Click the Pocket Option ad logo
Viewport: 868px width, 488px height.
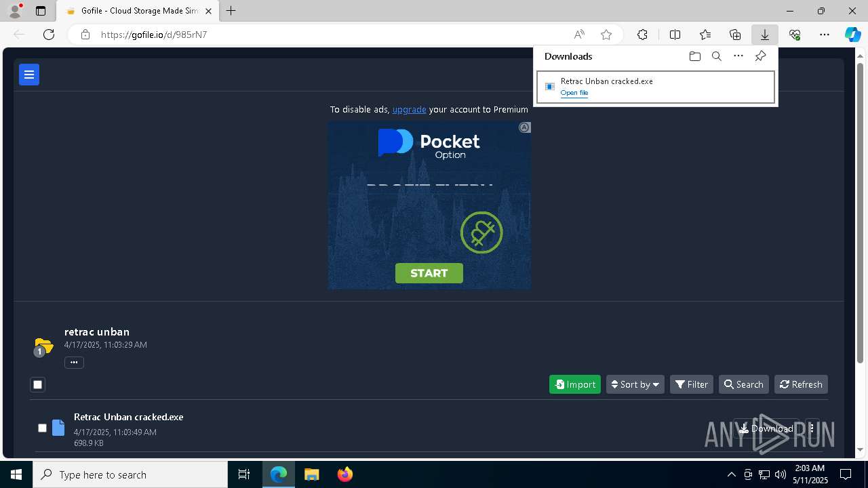tap(429, 144)
